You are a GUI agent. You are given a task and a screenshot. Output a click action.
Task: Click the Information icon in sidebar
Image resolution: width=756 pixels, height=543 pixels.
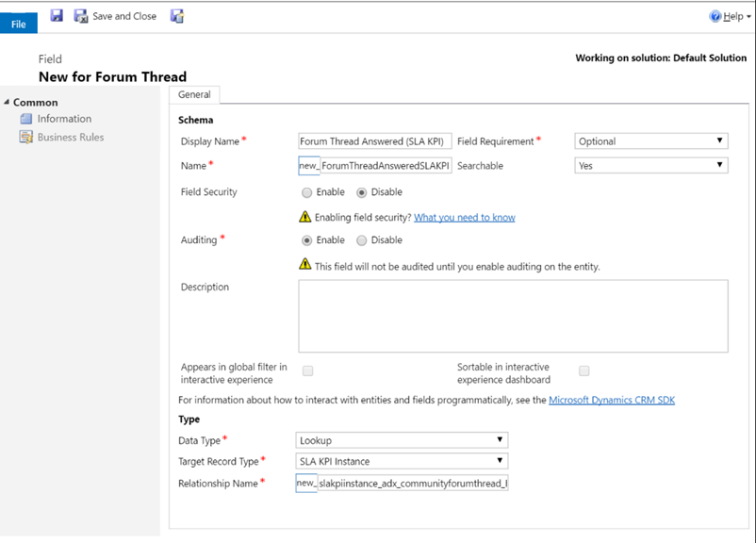tap(26, 119)
